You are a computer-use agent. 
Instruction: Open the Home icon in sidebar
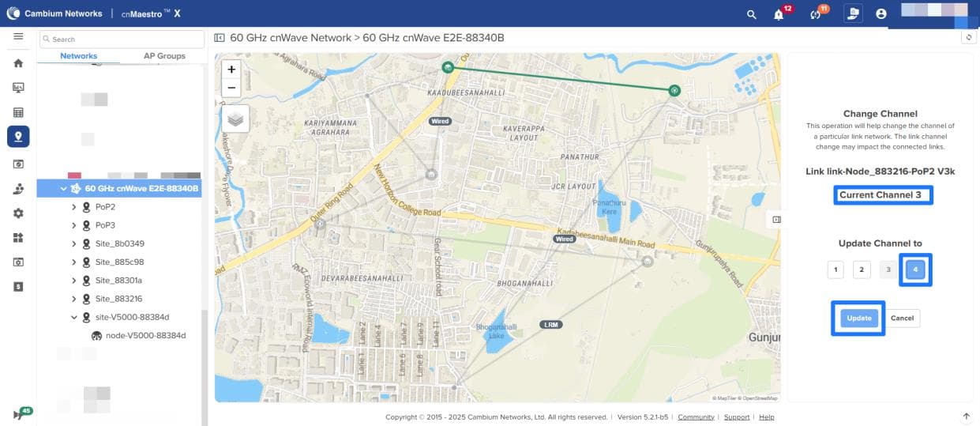coord(18,63)
